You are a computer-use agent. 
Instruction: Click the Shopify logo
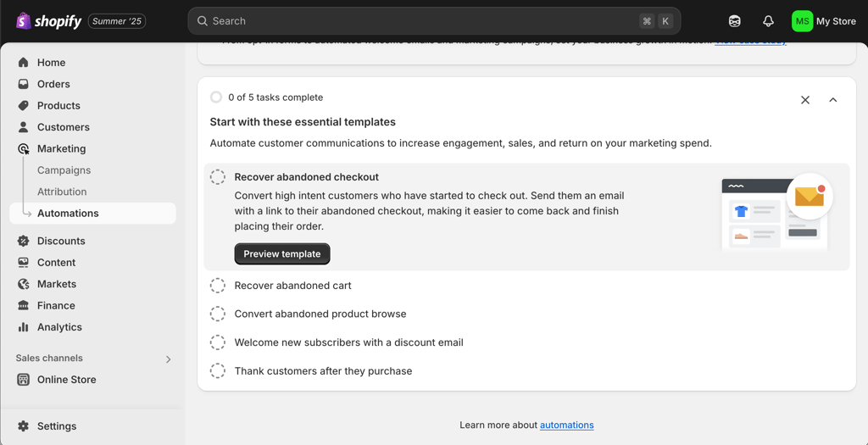[48, 21]
